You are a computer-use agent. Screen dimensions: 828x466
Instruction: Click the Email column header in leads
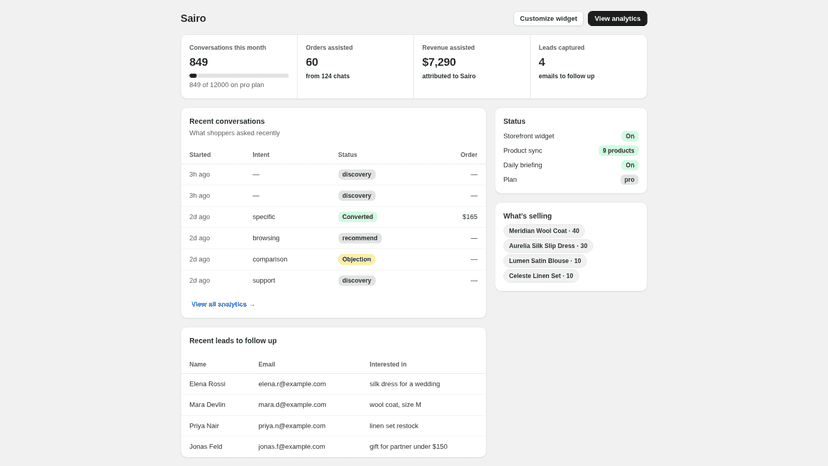267,365
